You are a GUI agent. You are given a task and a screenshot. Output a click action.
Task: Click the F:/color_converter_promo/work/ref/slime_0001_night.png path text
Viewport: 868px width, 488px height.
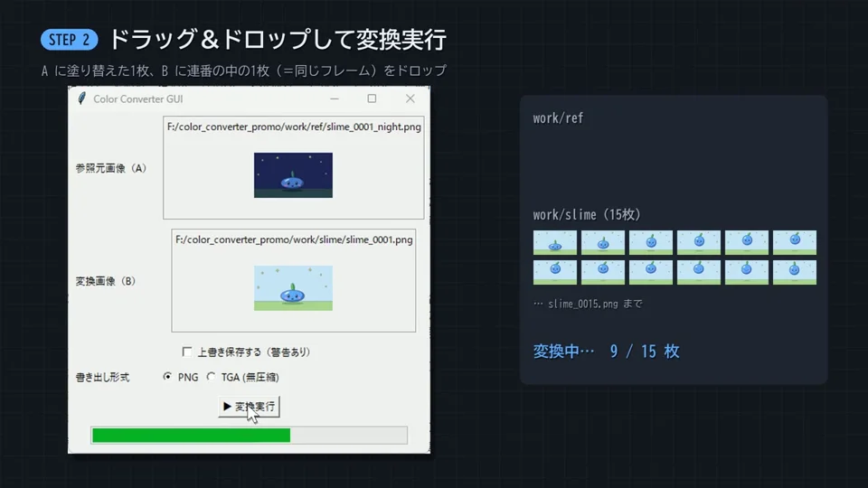point(294,127)
